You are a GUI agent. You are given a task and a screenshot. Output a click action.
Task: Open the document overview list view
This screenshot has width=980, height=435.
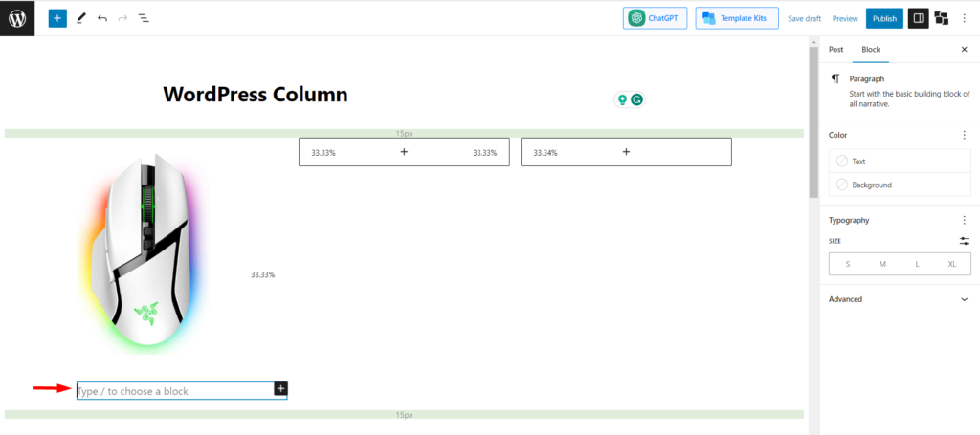pyautogui.click(x=144, y=18)
